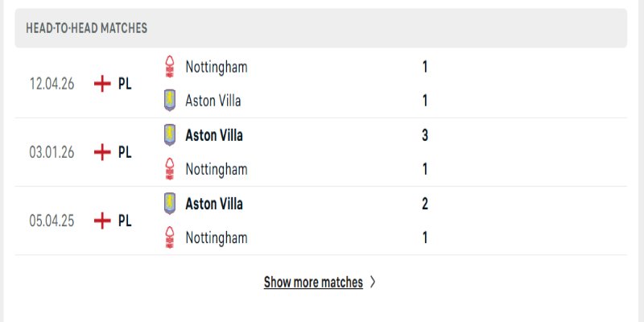Screen dimensions: 644x322
Task: Expand the Show more matches link
Action: (x=312, y=283)
